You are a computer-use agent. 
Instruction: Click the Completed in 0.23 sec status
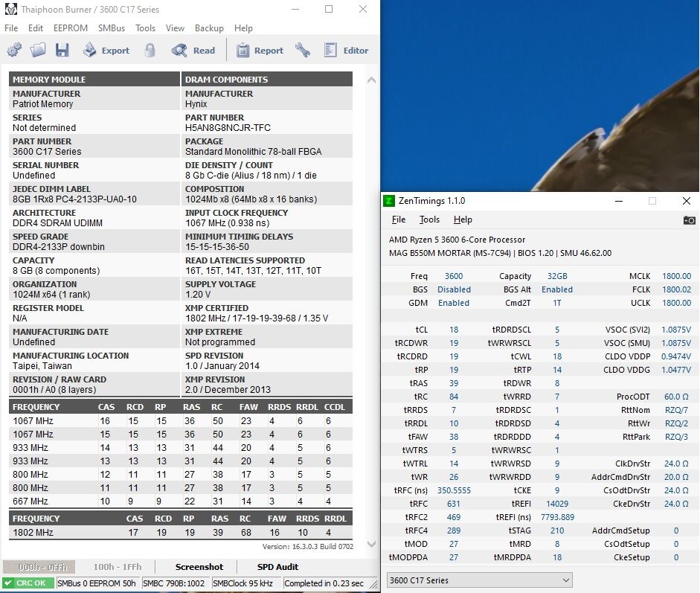(x=324, y=583)
